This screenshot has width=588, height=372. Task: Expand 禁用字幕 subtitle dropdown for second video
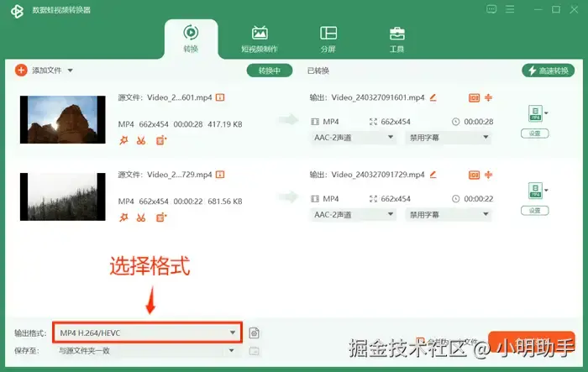(x=448, y=214)
